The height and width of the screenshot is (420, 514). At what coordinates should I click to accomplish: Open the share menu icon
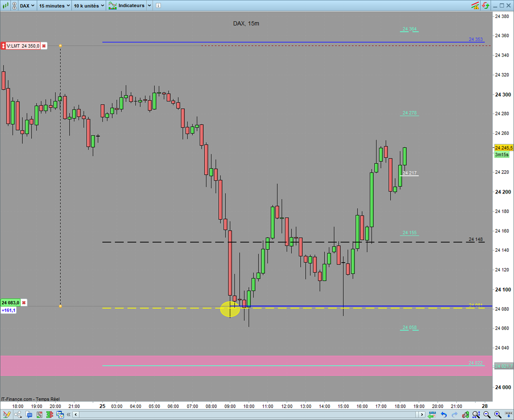coord(18,414)
